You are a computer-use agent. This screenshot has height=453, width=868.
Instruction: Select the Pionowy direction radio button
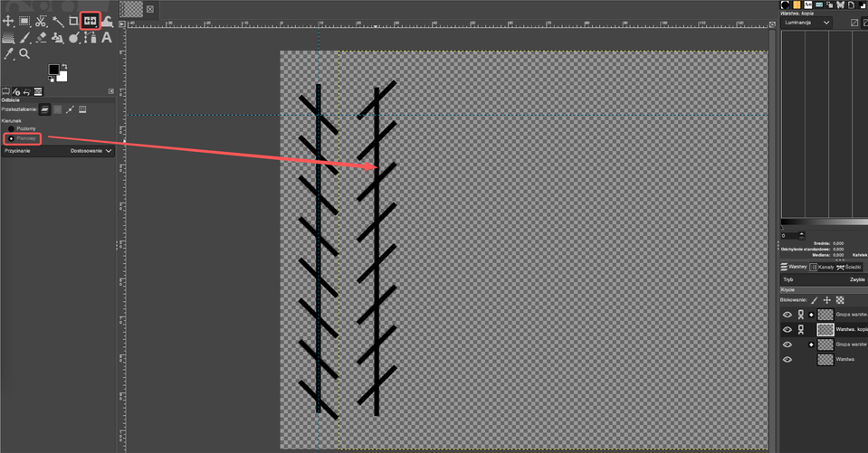pyautogui.click(x=10, y=138)
